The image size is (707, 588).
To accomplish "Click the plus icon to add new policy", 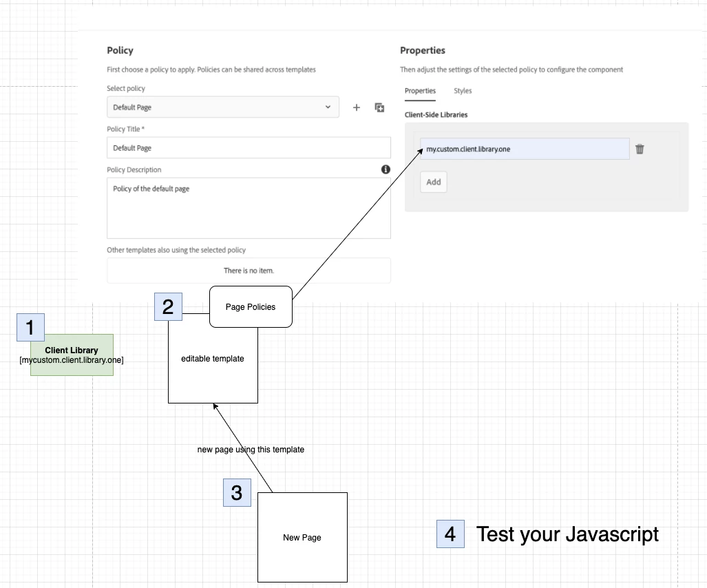I will [356, 107].
